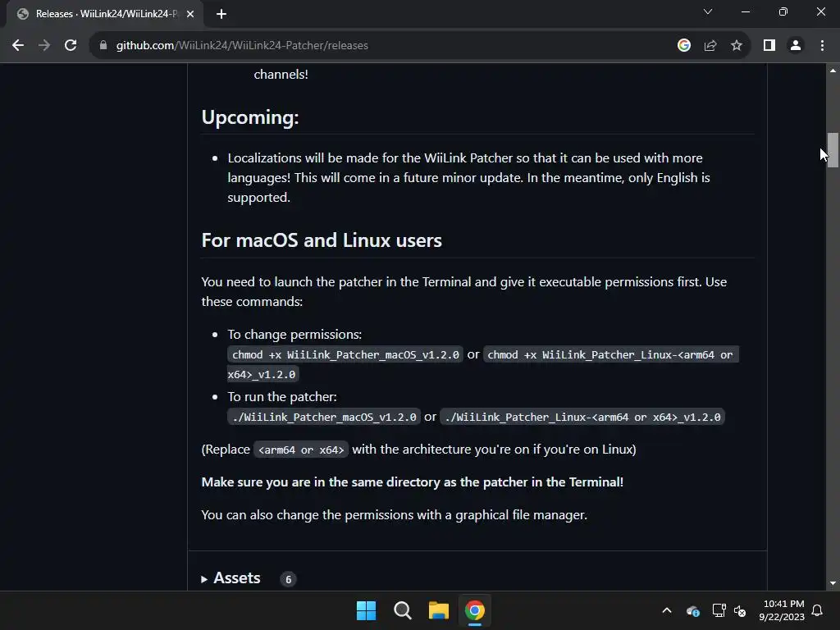Expand the Assets section

(231, 578)
